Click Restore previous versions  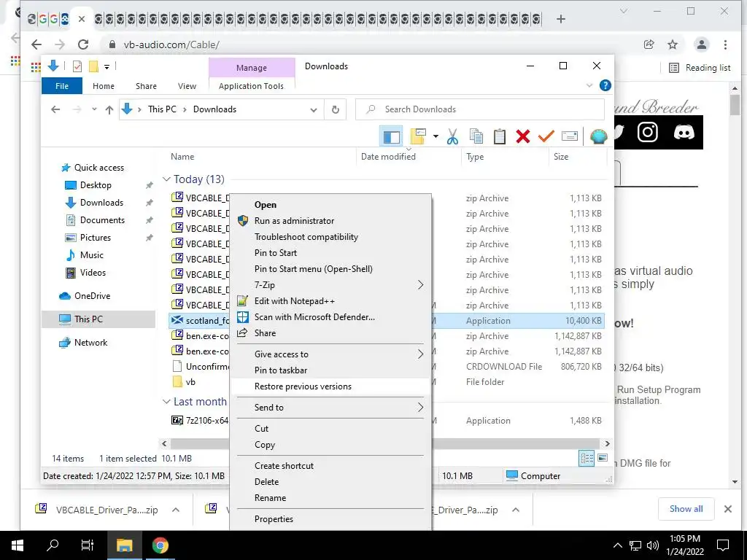tap(330, 386)
